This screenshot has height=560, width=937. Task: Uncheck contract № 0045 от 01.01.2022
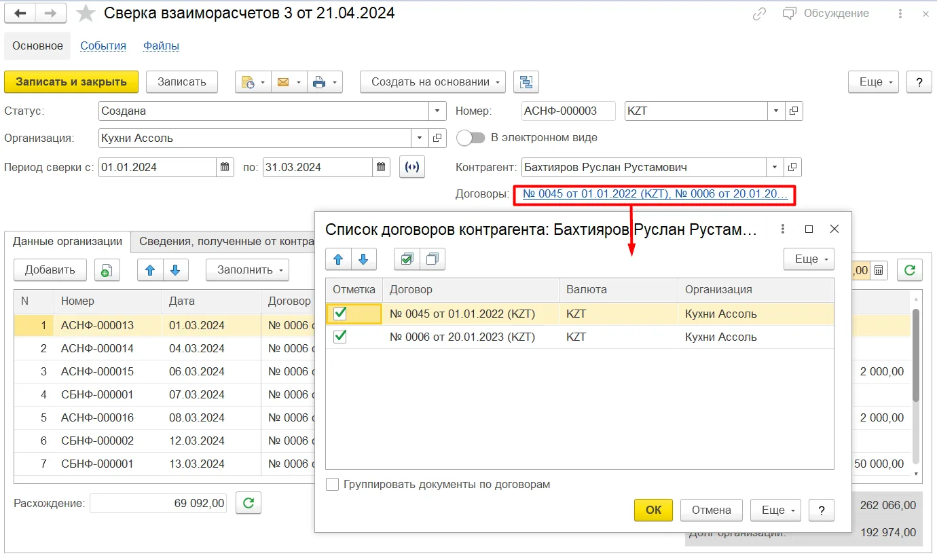340,314
